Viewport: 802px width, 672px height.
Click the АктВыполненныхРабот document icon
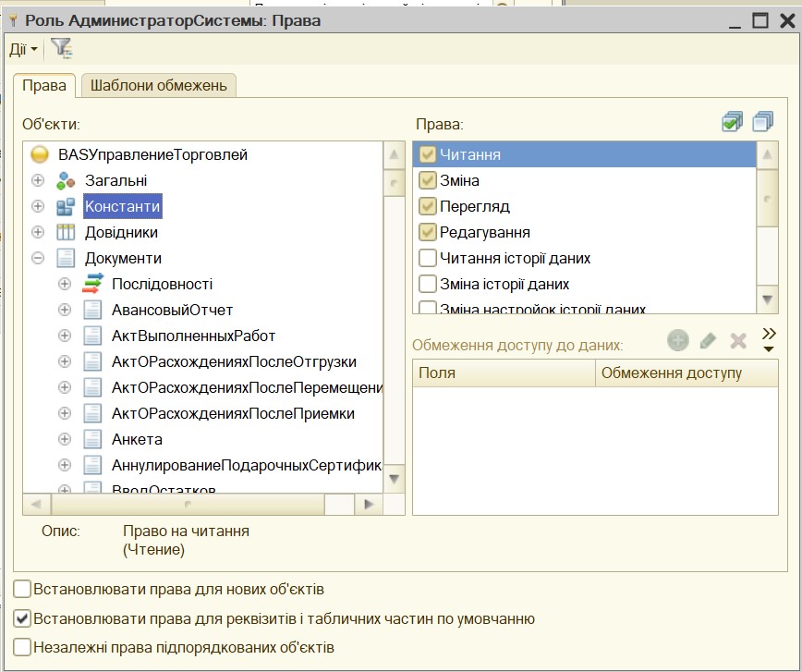point(92,336)
